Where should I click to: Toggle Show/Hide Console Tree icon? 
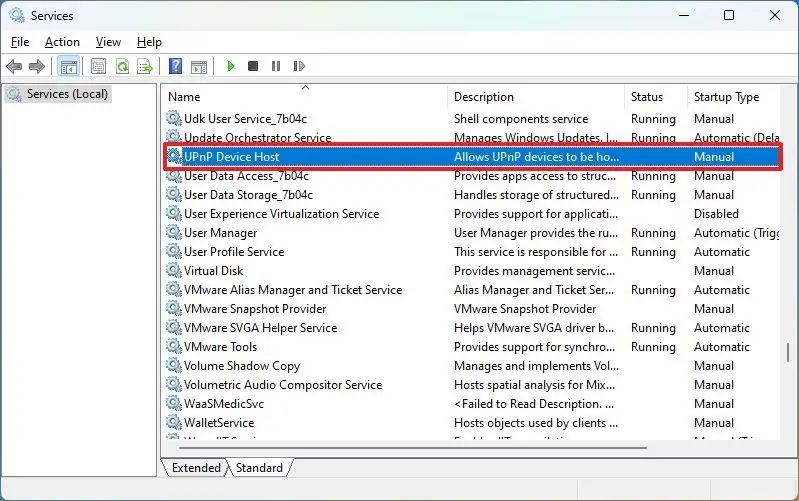68,66
